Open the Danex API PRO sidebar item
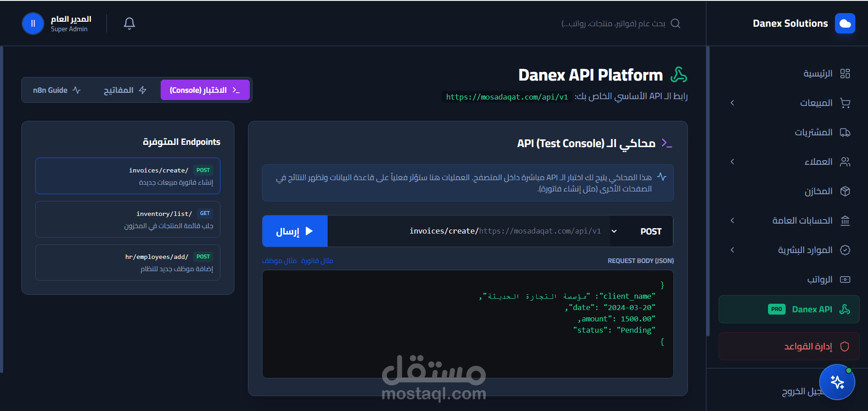Viewport: 868px width, 411px height. coord(789,309)
